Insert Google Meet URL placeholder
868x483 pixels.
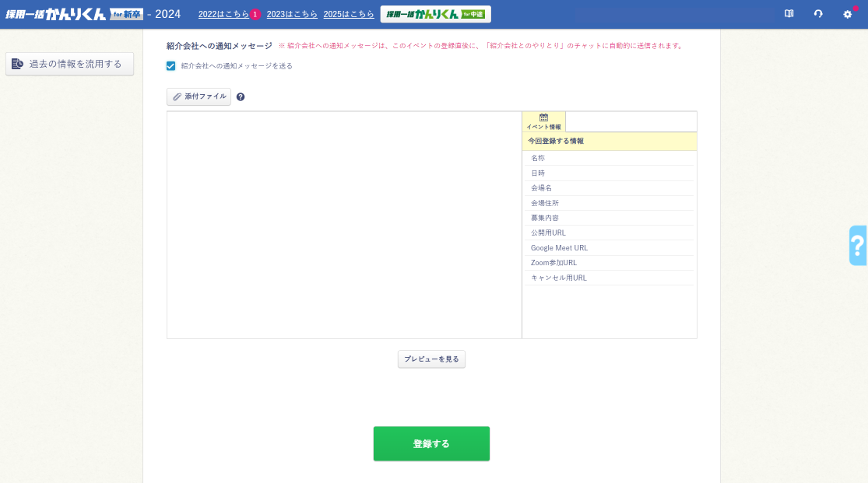click(559, 248)
